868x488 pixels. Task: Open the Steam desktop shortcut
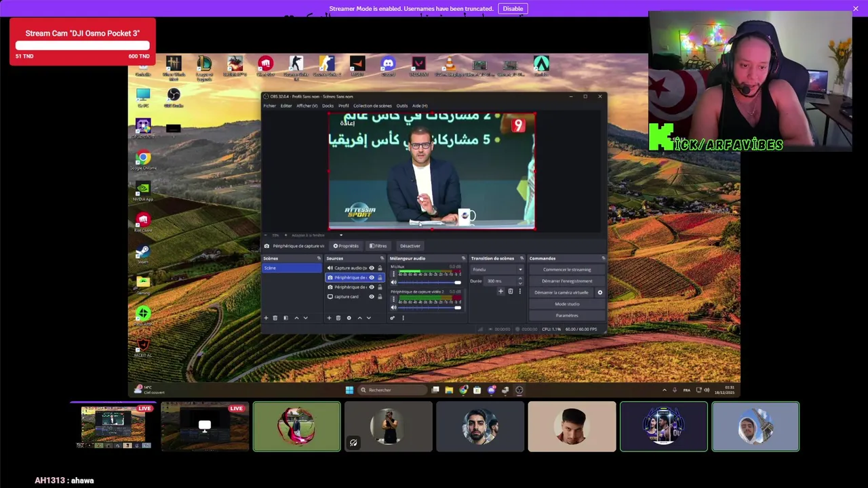click(x=143, y=254)
